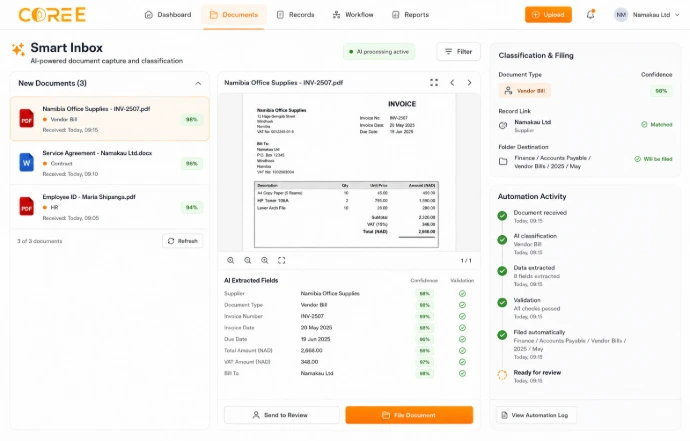The image size is (690, 441).
Task: Zoom in on the invoice preview
Action: click(231, 260)
